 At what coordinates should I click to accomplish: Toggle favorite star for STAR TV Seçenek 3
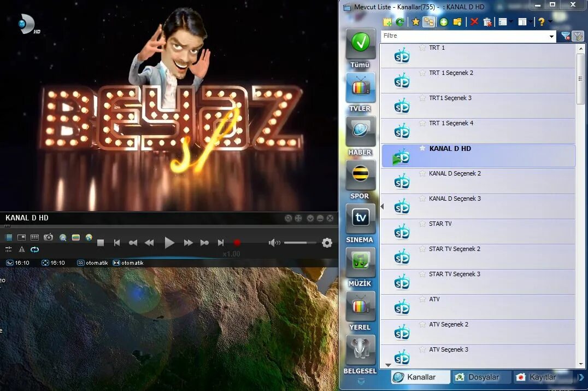(x=422, y=273)
